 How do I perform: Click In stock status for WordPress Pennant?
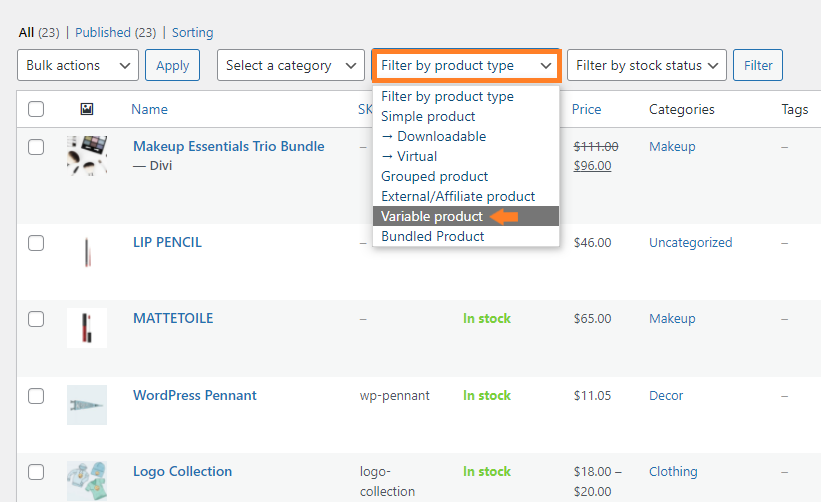487,395
